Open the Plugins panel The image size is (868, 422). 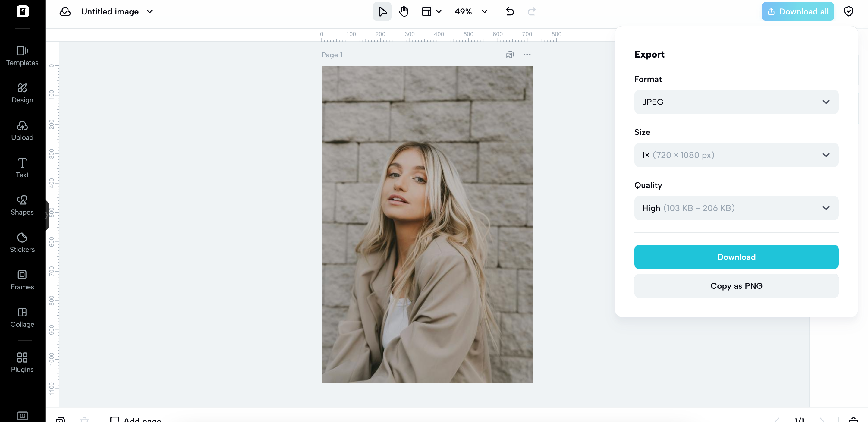tap(22, 363)
